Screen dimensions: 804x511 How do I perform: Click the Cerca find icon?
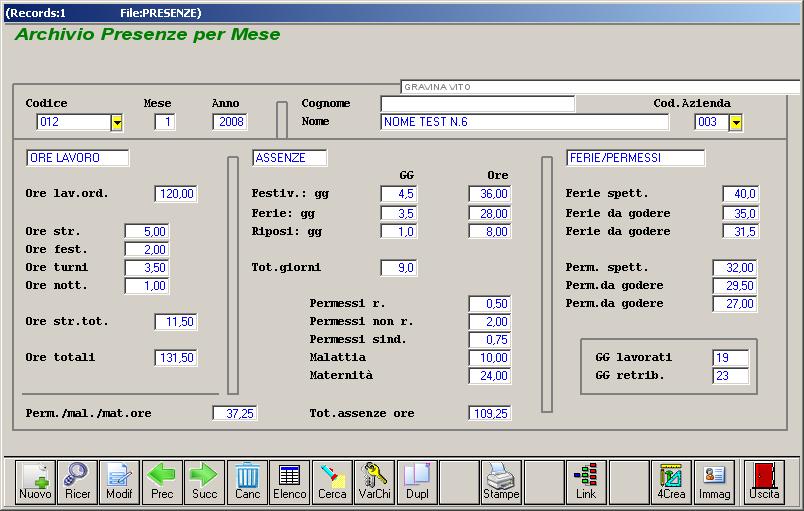tap(332, 482)
